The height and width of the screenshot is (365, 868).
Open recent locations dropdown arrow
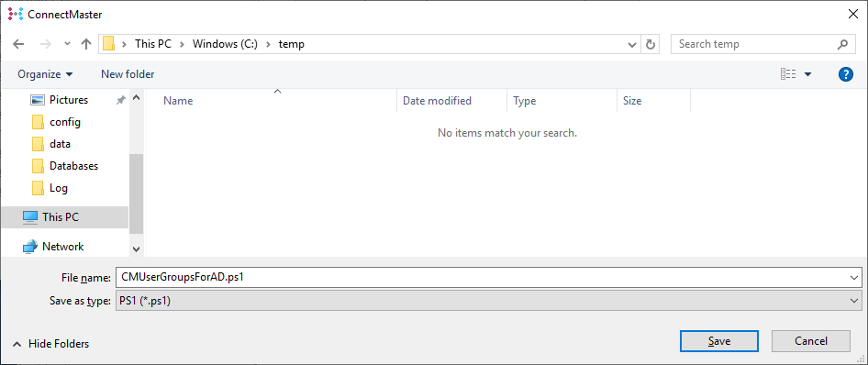68,44
